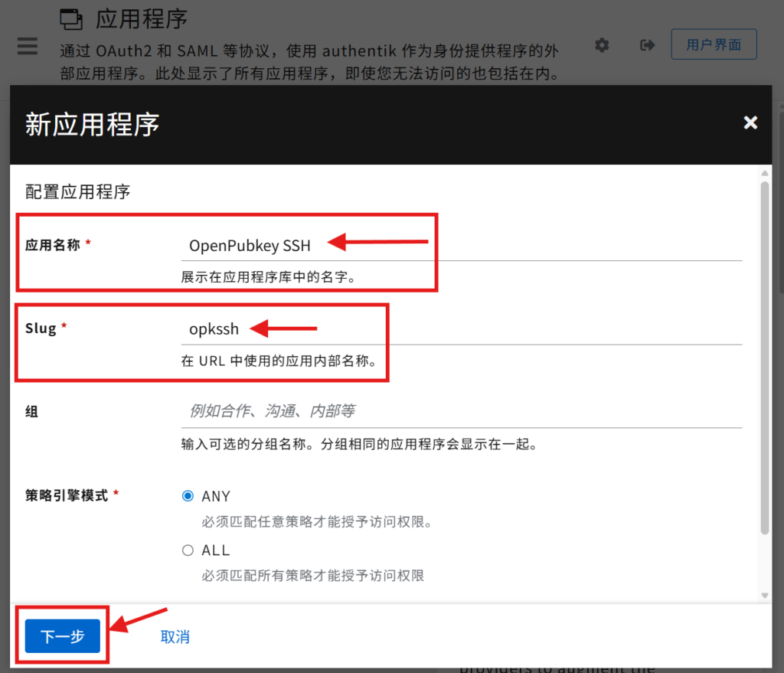Open the hamburger sidebar menu
Image resolution: width=784 pixels, height=673 pixels.
tap(28, 46)
